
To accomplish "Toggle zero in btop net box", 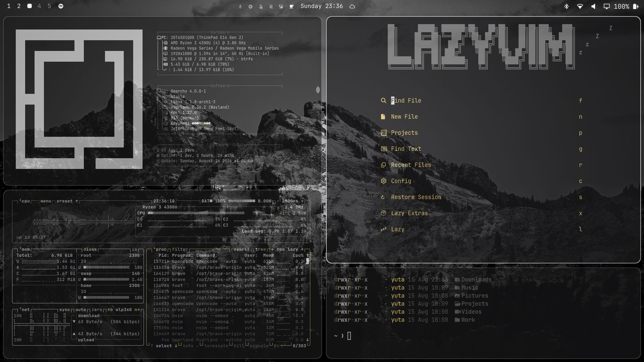I will [x=97, y=310].
